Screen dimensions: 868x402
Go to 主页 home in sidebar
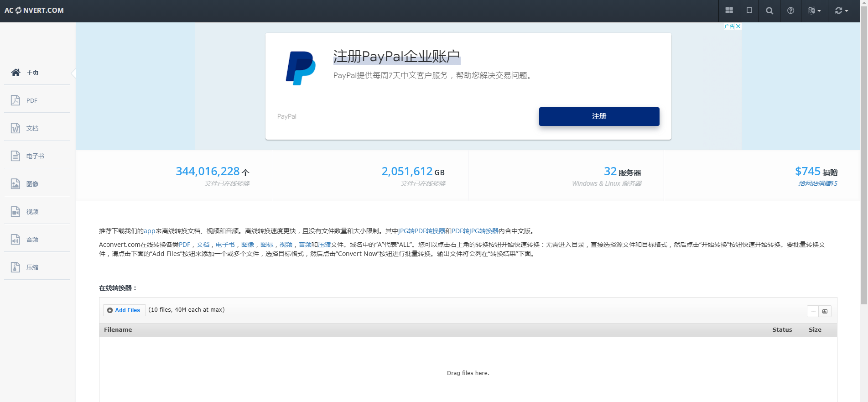pos(37,73)
